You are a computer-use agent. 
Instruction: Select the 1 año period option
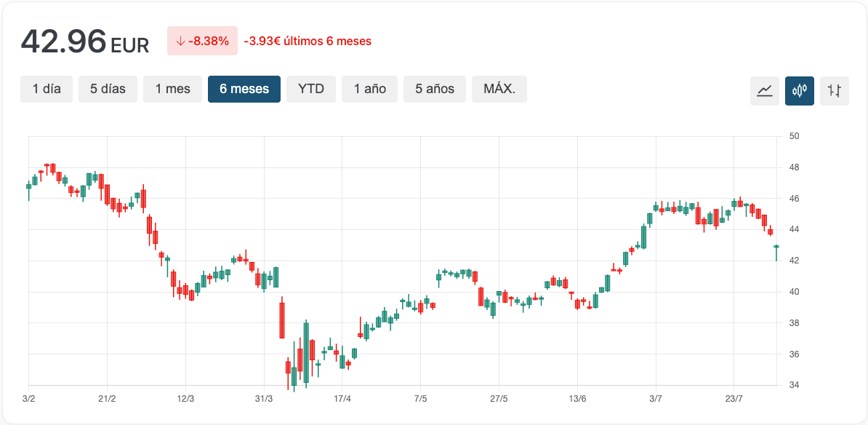[x=369, y=89]
